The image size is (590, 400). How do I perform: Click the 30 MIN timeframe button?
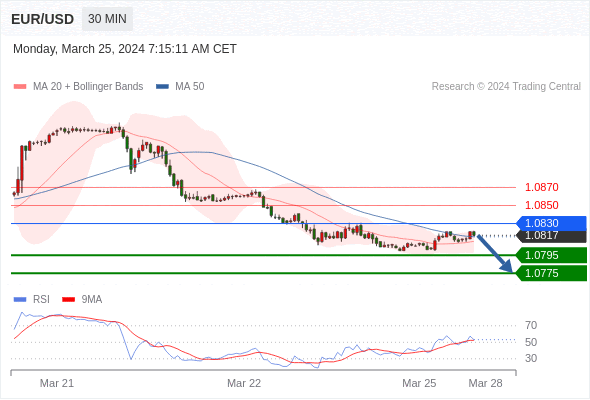click(x=107, y=19)
